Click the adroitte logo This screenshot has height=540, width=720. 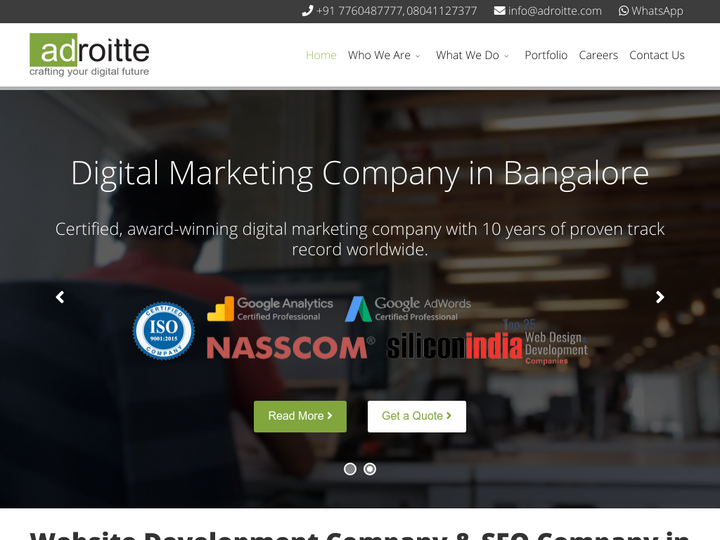click(90, 55)
